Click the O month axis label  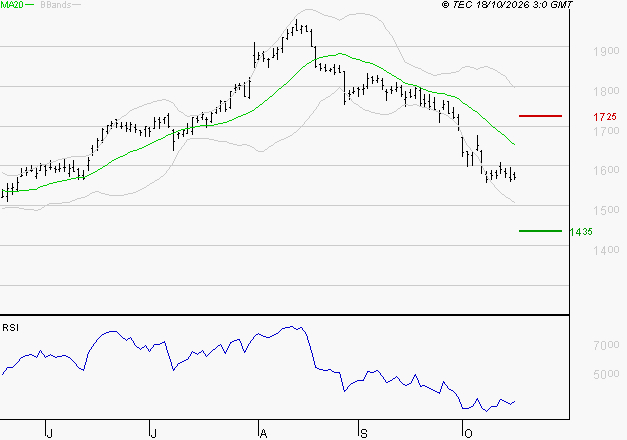coord(468,433)
